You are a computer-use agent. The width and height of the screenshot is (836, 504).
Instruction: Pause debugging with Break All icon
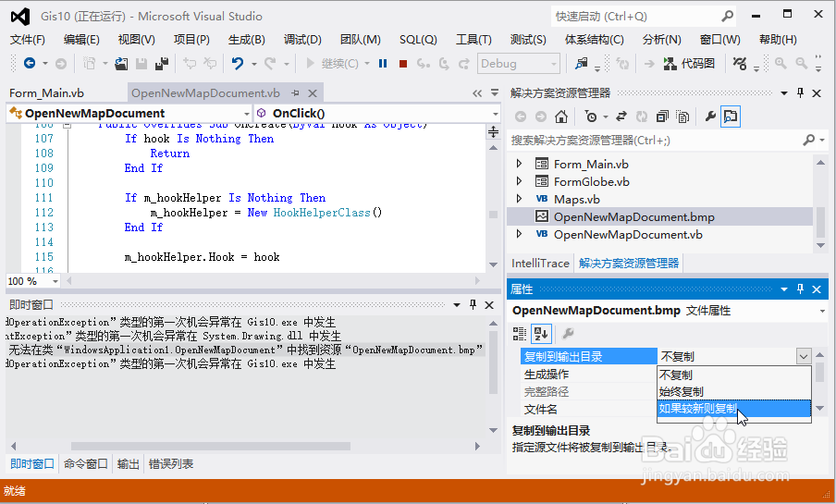pyautogui.click(x=383, y=64)
